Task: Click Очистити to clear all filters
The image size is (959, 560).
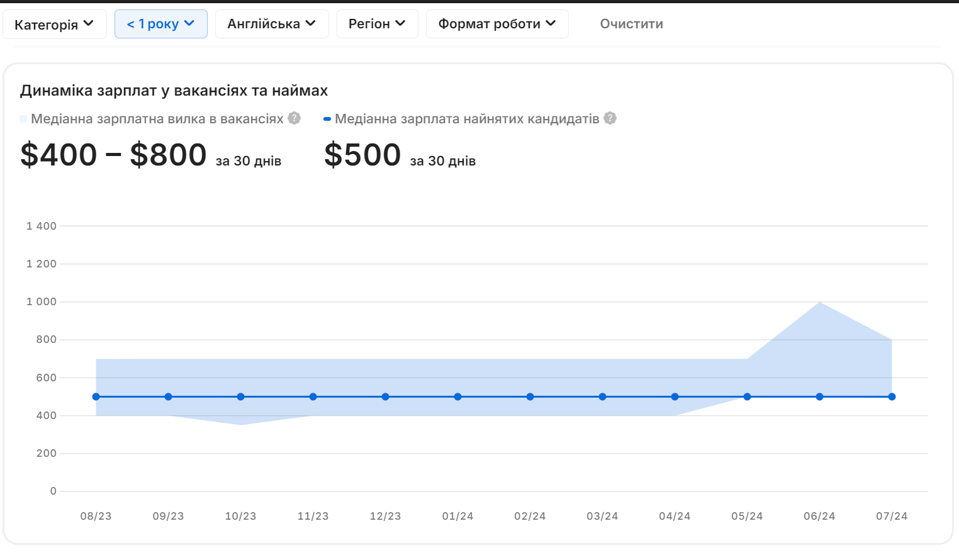Action: 631,23
